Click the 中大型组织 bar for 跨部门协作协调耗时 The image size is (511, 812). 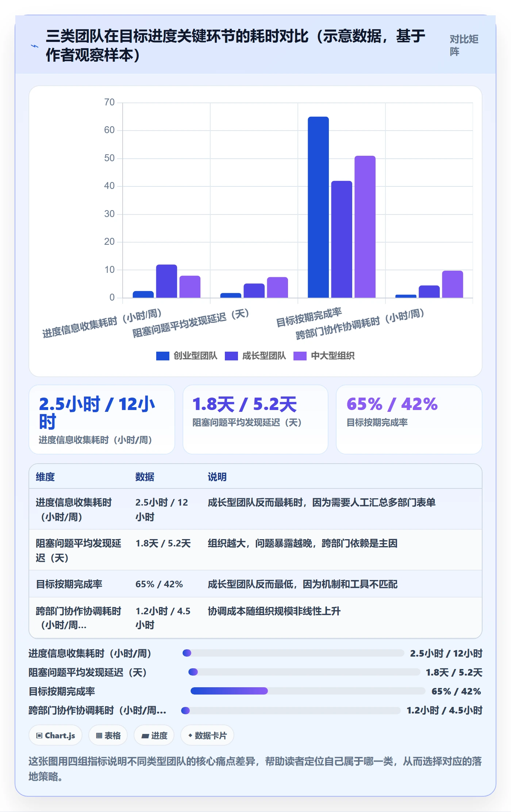pos(453,284)
